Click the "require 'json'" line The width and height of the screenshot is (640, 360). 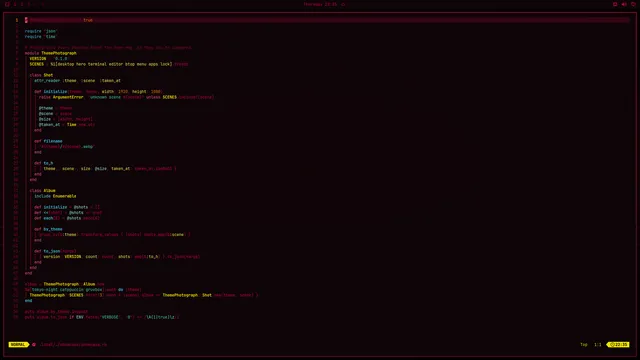(41, 31)
